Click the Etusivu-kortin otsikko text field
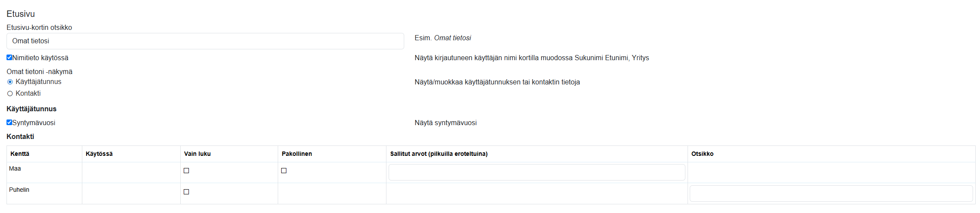This screenshot has height=213, width=980. 205,41
